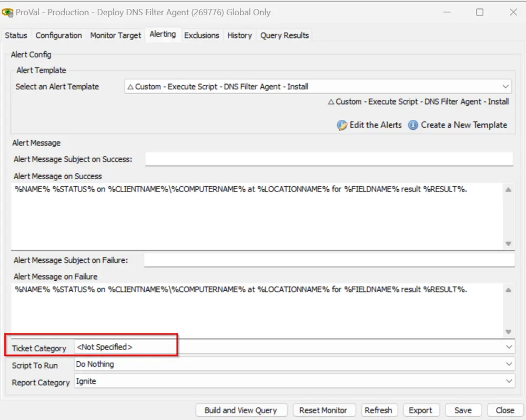Click the Build and View Query button
The height and width of the screenshot is (420, 526).
[x=241, y=411]
